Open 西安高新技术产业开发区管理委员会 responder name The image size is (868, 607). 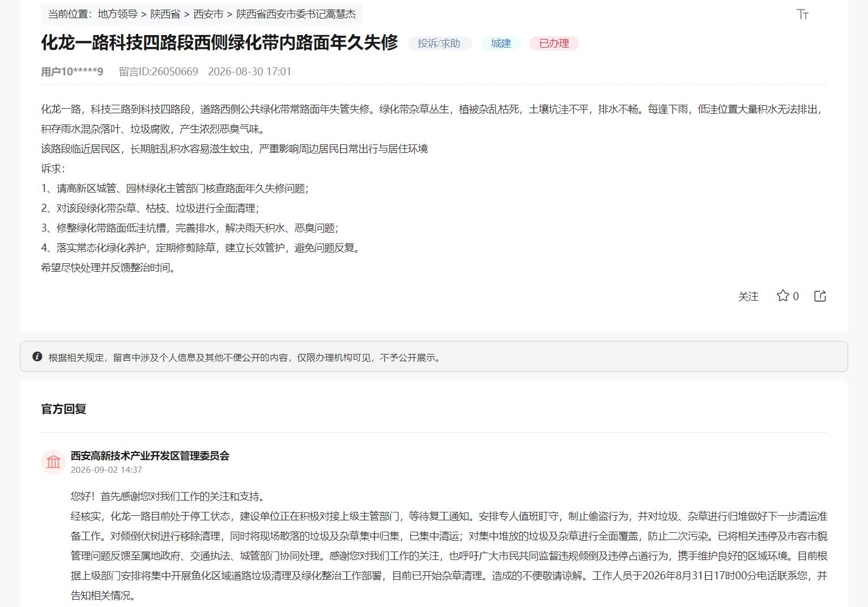(150, 456)
